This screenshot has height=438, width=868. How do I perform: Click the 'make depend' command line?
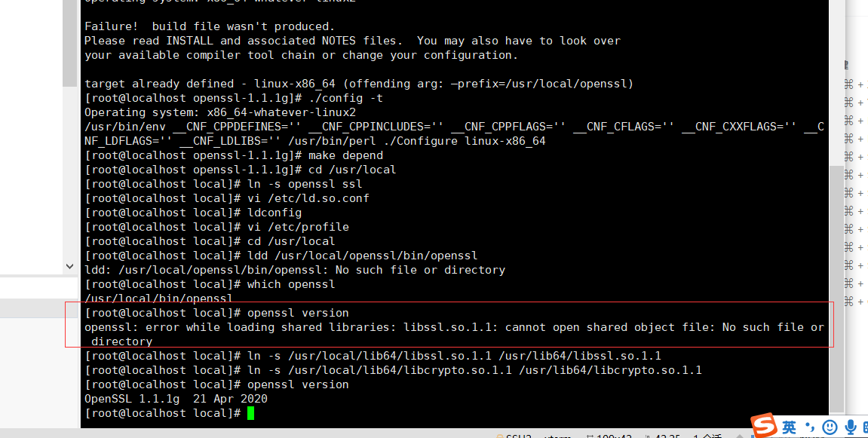coord(235,155)
